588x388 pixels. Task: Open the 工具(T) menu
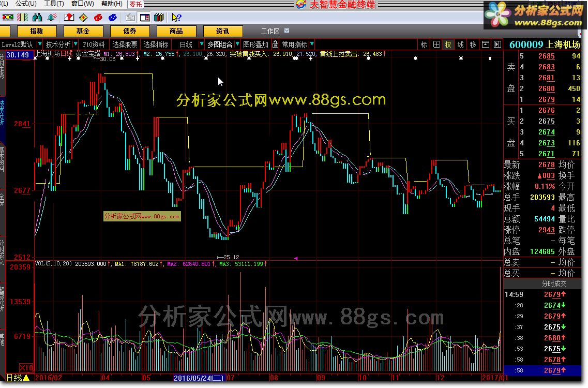tap(54, 4)
